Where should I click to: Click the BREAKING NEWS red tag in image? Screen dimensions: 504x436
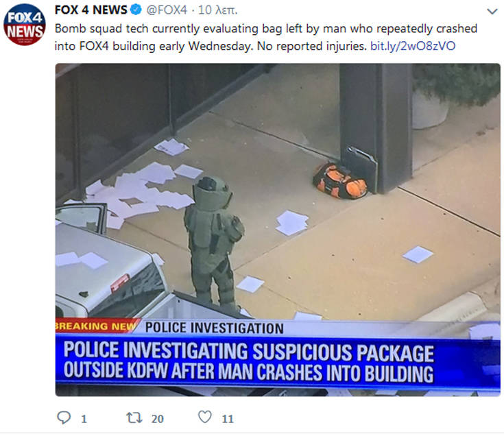97,326
